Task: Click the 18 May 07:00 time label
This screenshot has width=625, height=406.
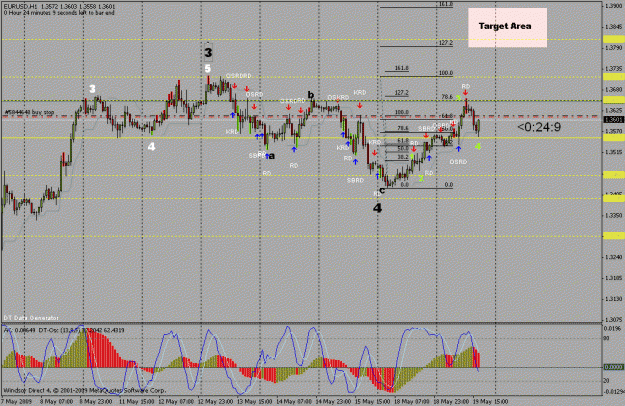Action: point(412,402)
